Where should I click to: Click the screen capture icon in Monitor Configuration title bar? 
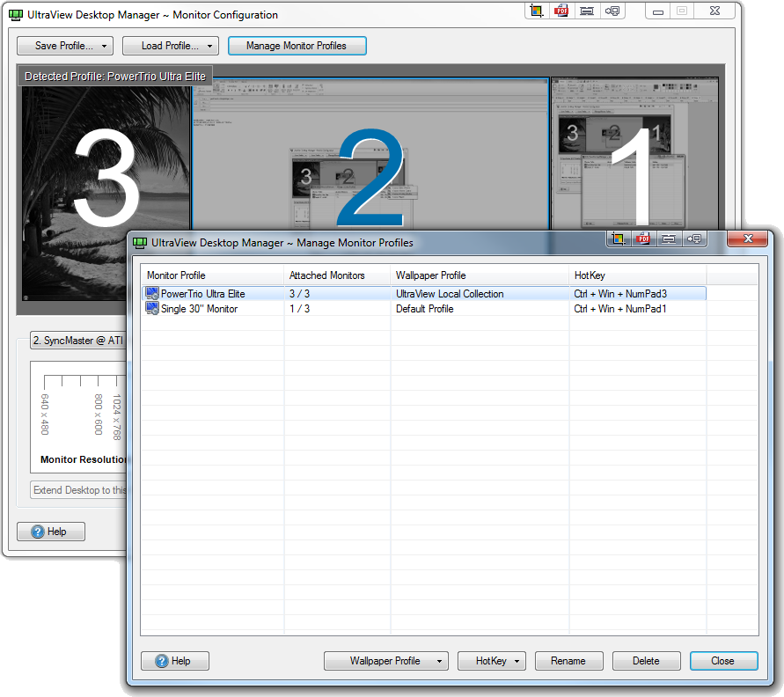click(x=537, y=11)
